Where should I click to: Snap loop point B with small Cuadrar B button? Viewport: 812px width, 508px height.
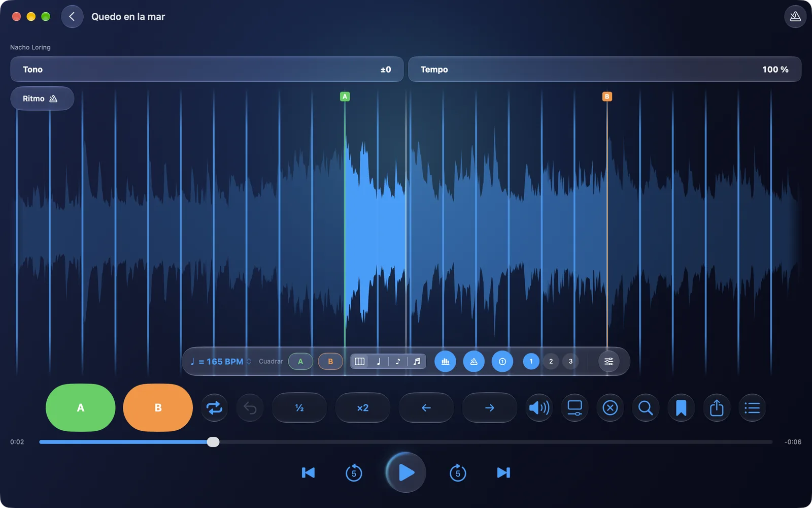330,362
